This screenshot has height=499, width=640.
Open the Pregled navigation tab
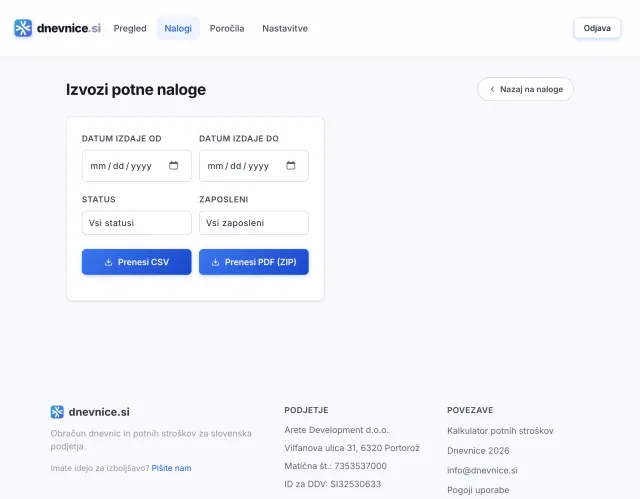pos(130,28)
